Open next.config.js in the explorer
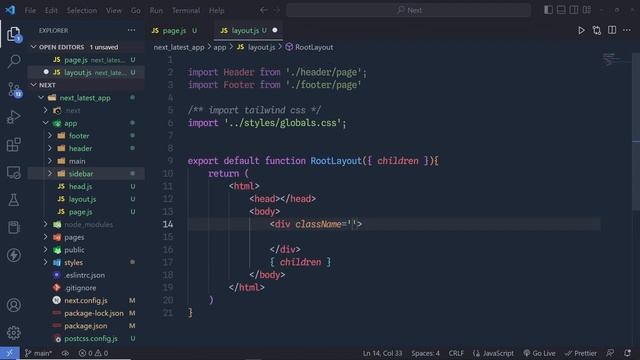The image size is (640, 360). click(x=86, y=300)
